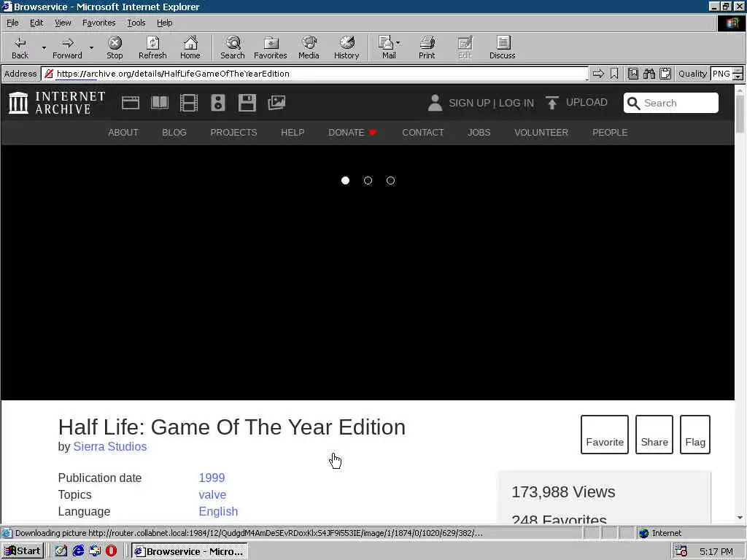
Task: Open the Favorites toolbar panel
Action: coord(271,47)
